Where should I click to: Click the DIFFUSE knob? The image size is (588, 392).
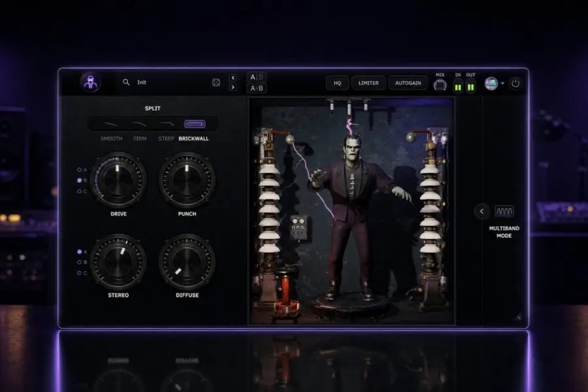click(187, 262)
